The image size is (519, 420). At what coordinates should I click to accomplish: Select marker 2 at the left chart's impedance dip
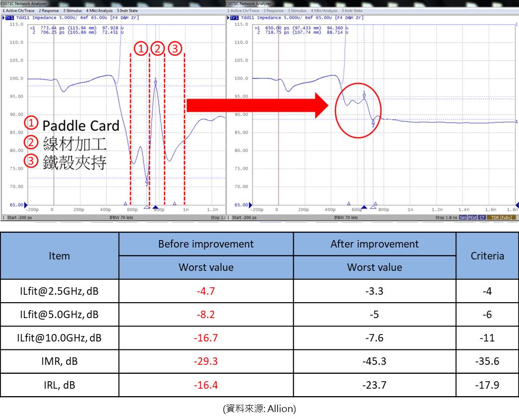(x=147, y=182)
